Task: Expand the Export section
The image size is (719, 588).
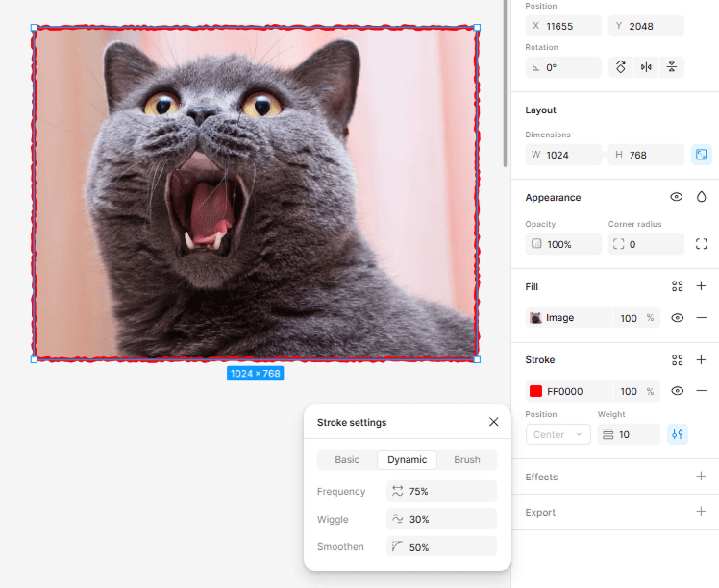Action: [x=701, y=512]
